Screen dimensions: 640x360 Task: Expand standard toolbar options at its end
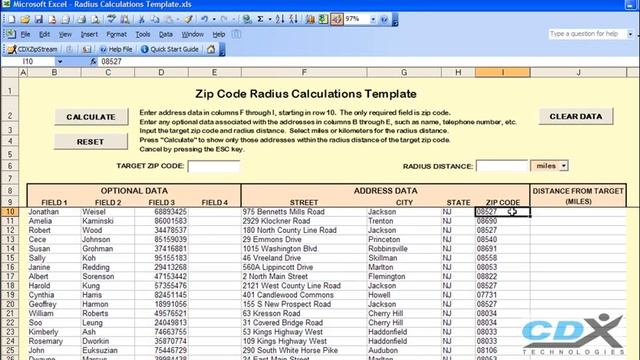pos(395,20)
